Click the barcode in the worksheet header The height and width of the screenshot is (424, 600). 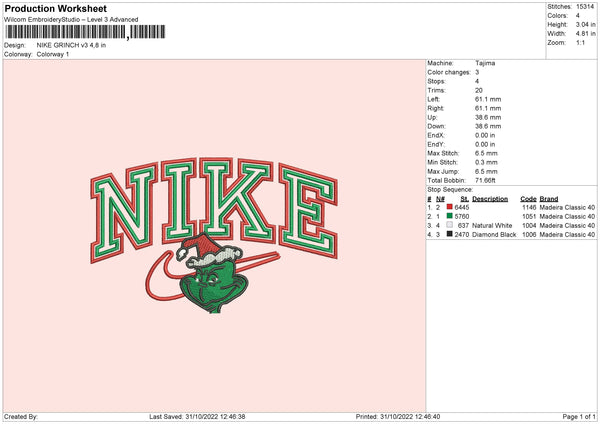pos(85,32)
